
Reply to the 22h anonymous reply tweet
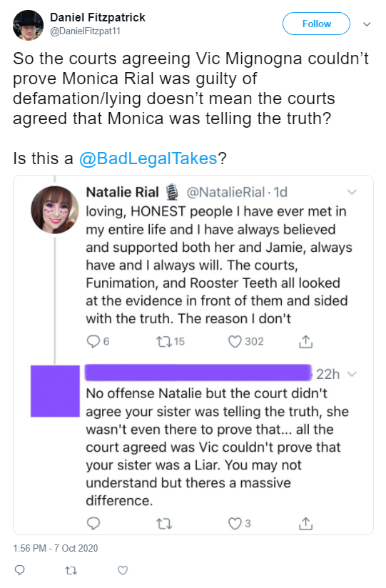tap(93, 523)
